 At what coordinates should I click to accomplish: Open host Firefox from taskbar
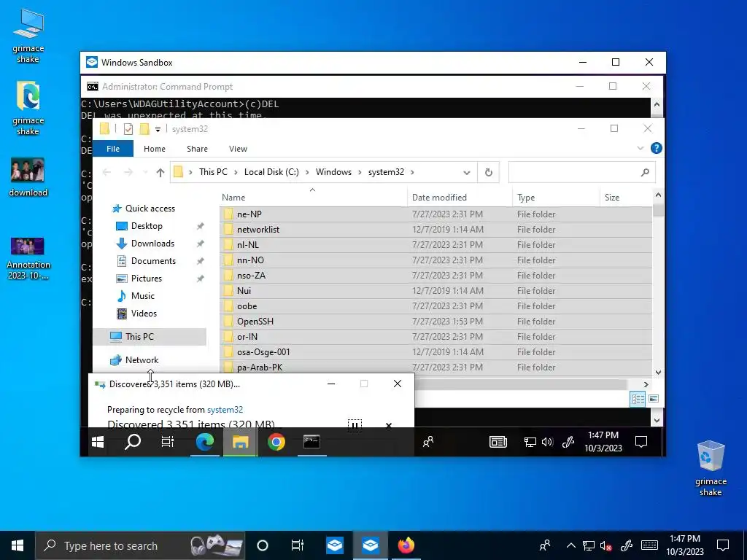coord(406,545)
